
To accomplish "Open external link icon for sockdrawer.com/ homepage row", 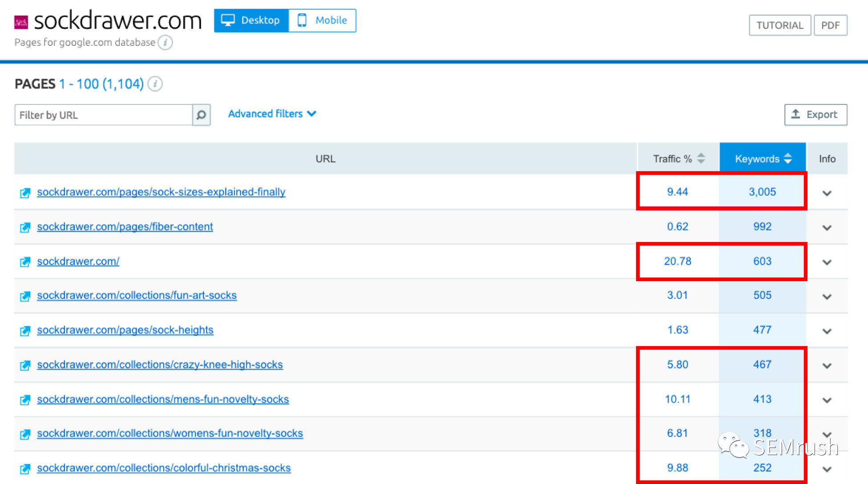I will click(x=25, y=262).
